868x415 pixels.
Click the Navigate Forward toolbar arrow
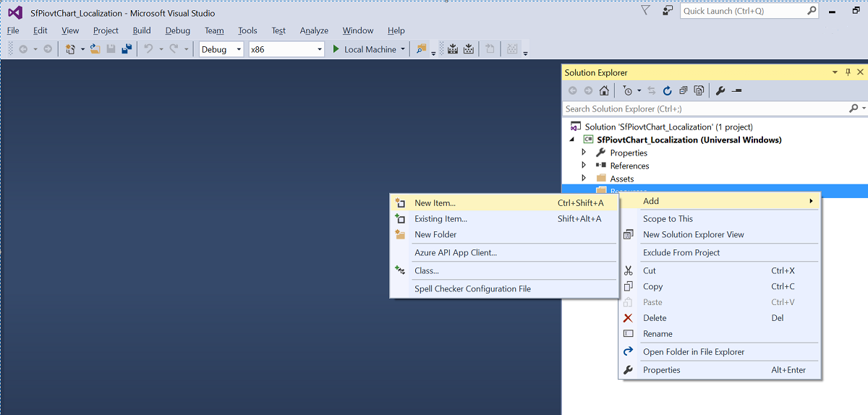click(48, 49)
